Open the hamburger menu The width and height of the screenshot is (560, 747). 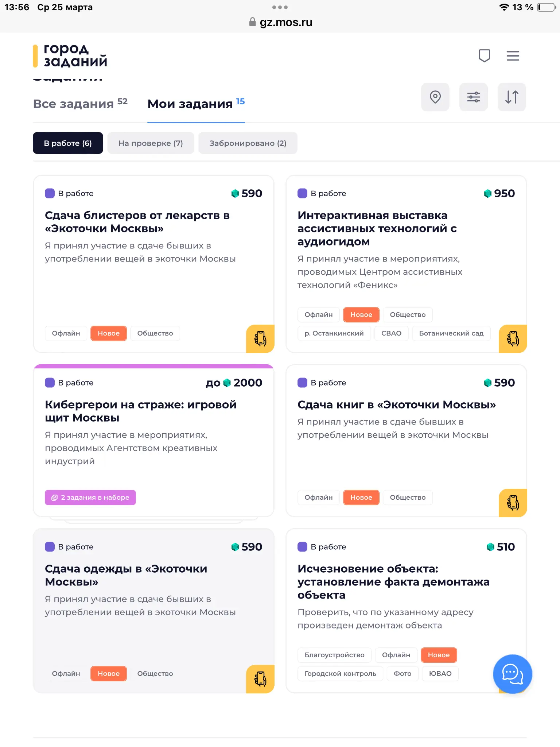[513, 56]
